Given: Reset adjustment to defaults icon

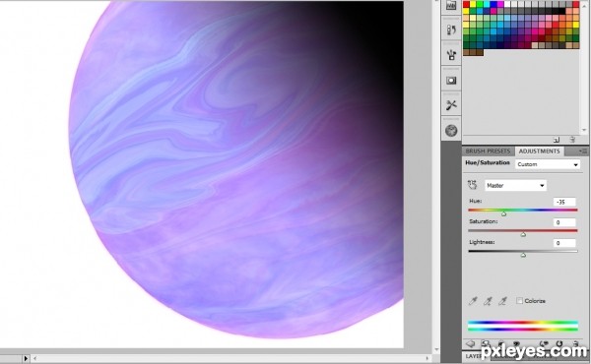Looking at the screenshot, I should coord(558,343).
